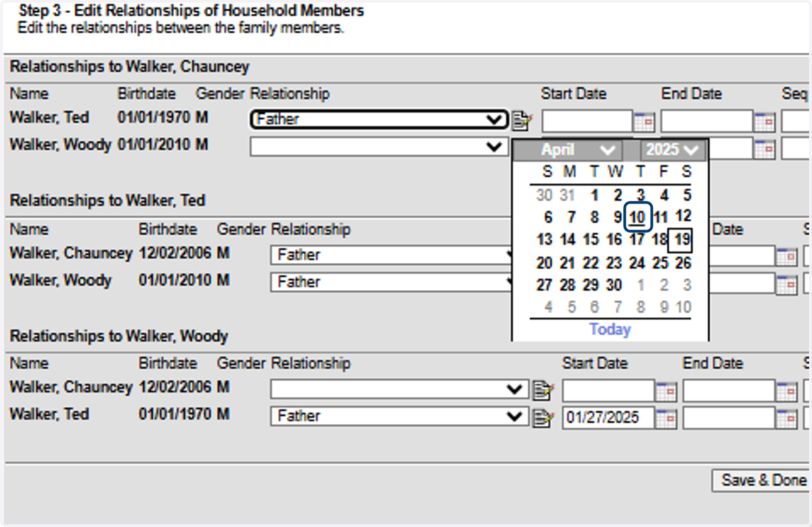The height and width of the screenshot is (527, 812).
Task: Expand Father relationship dropdown for Ted under Chauncey
Action: click(379, 120)
